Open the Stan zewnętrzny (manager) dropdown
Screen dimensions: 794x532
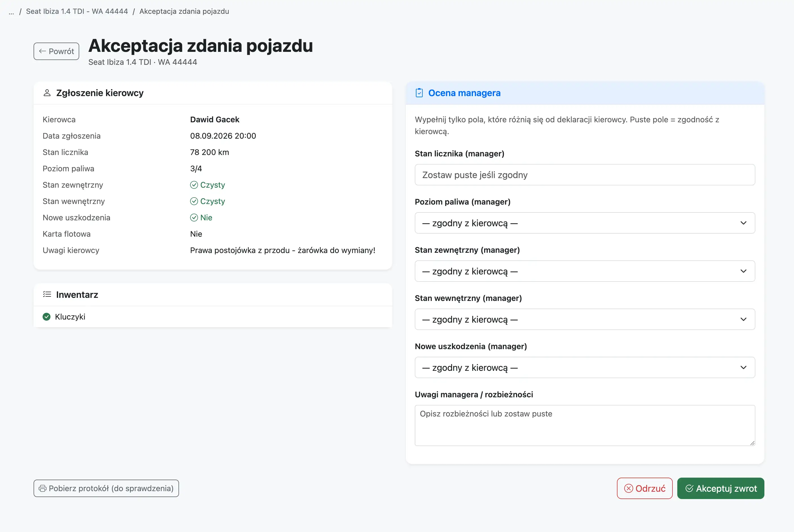click(x=585, y=271)
